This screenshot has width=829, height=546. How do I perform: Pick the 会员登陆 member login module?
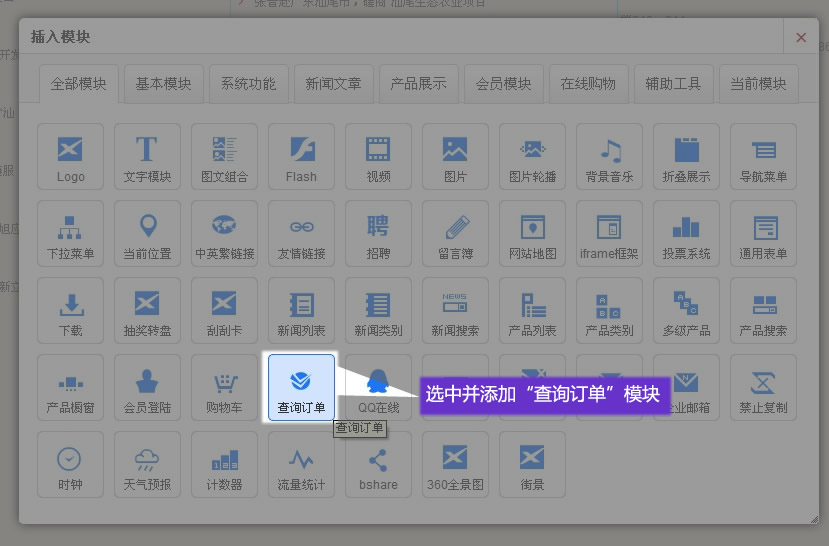[147, 386]
